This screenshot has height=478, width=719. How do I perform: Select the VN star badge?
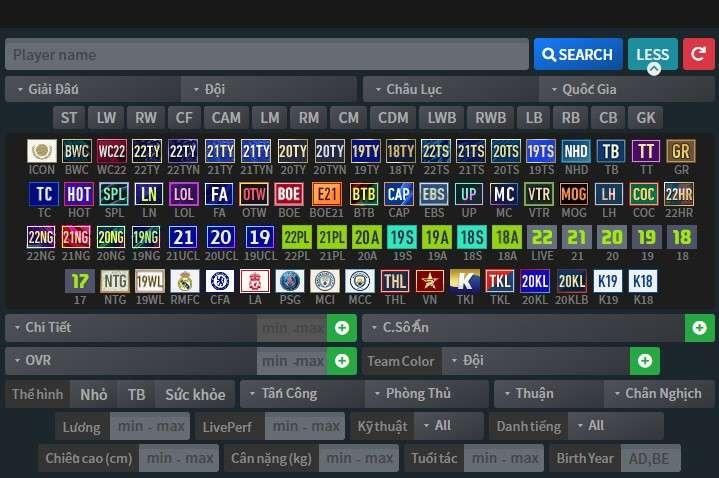(430, 281)
